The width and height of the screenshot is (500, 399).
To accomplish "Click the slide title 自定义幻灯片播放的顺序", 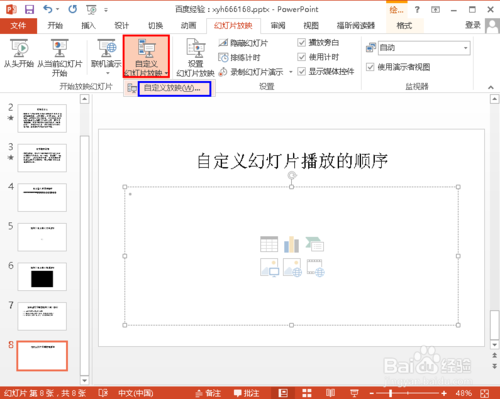I will (x=292, y=161).
